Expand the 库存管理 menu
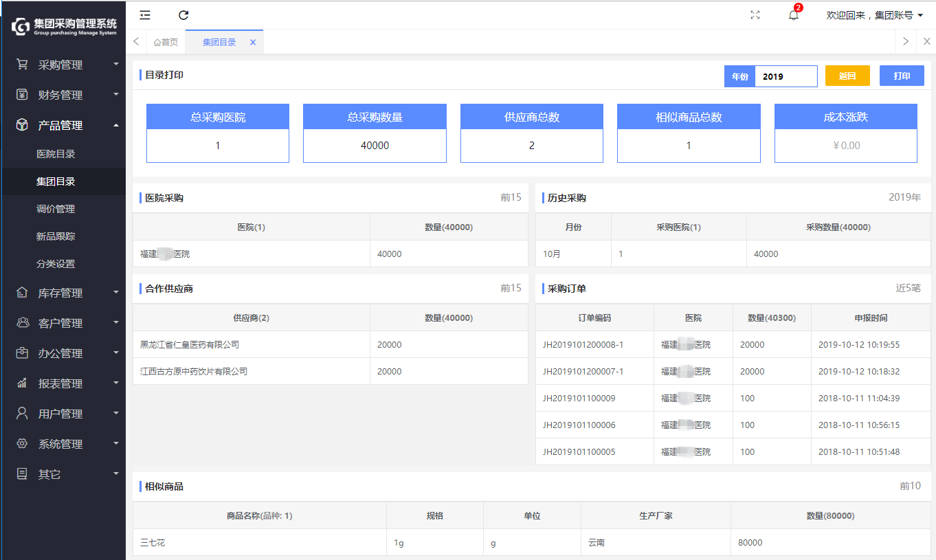 pos(116,293)
